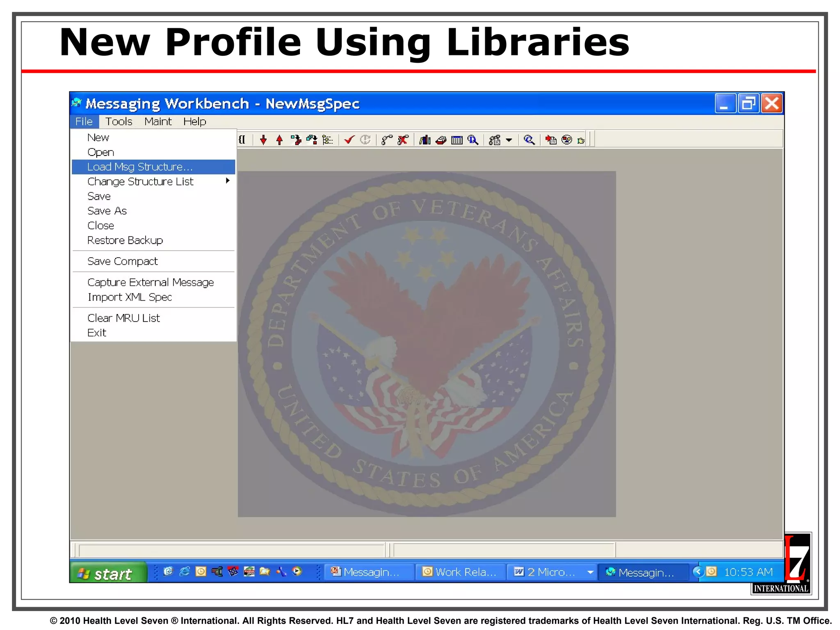The width and height of the screenshot is (840, 630).
Task: Minimize the Messaging Workbench window
Action: pos(725,103)
